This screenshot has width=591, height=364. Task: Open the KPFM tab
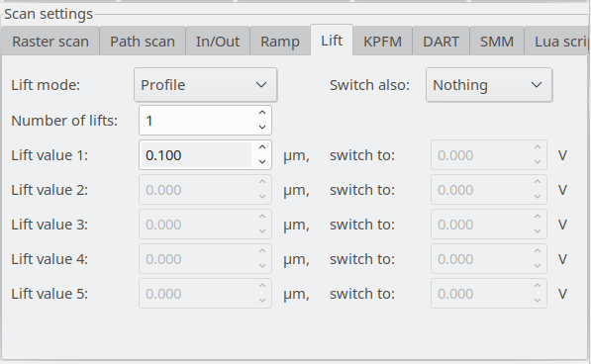click(382, 41)
